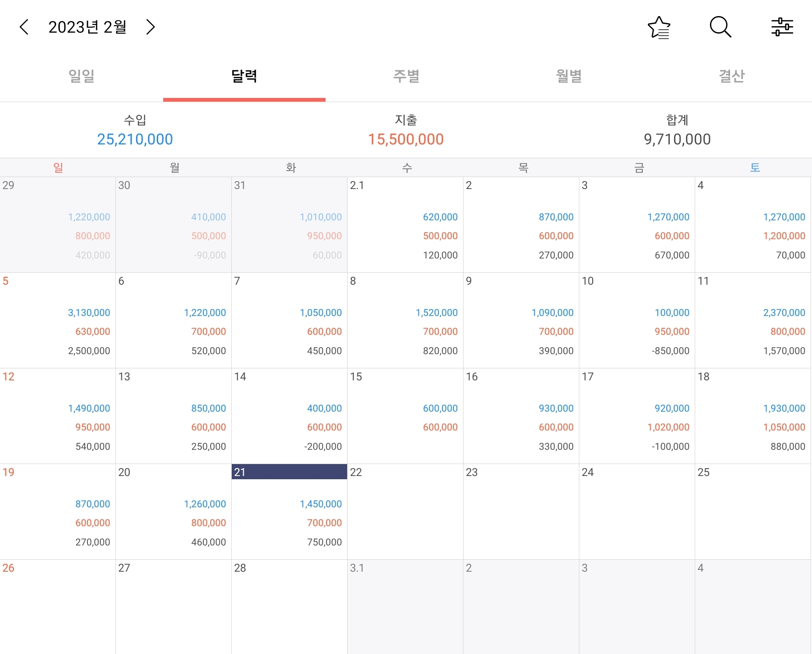The width and height of the screenshot is (812, 654).
Task: Click the 토 Saturday column header
Action: tap(755, 168)
